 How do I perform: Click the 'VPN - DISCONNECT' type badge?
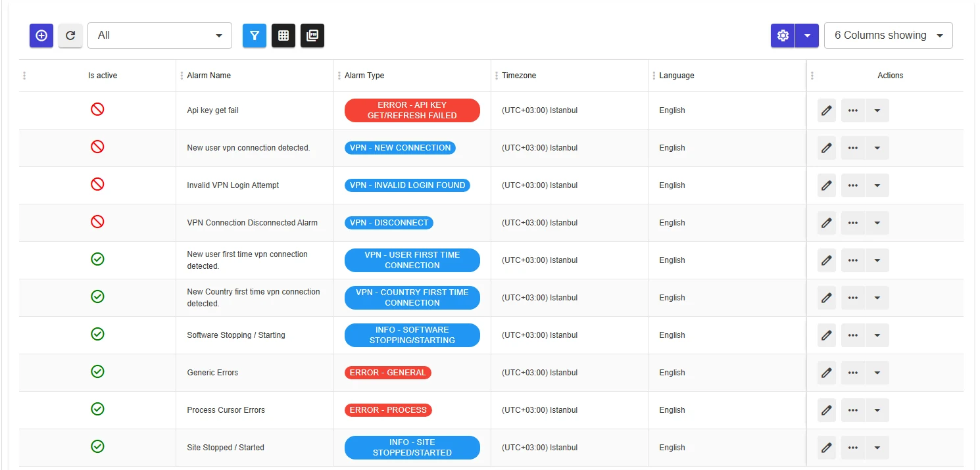click(x=389, y=223)
